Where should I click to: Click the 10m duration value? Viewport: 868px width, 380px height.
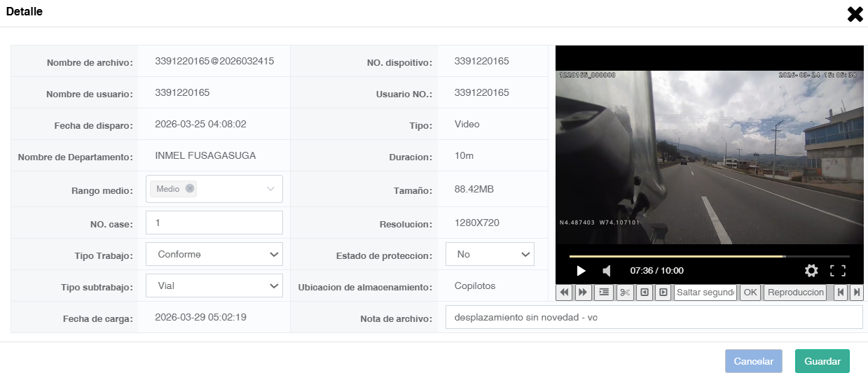[x=464, y=155]
